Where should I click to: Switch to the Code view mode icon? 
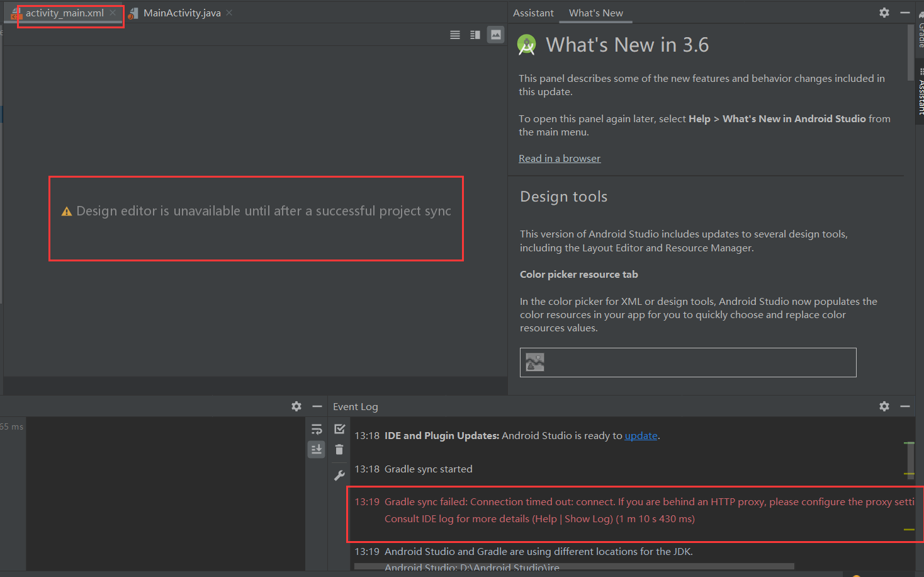tap(455, 35)
